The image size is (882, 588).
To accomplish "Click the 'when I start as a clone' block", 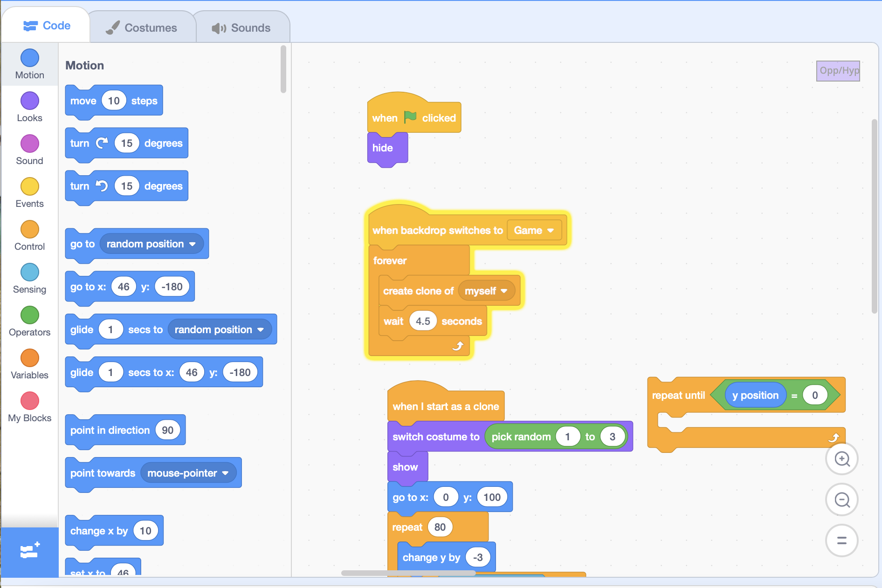I will click(x=446, y=406).
